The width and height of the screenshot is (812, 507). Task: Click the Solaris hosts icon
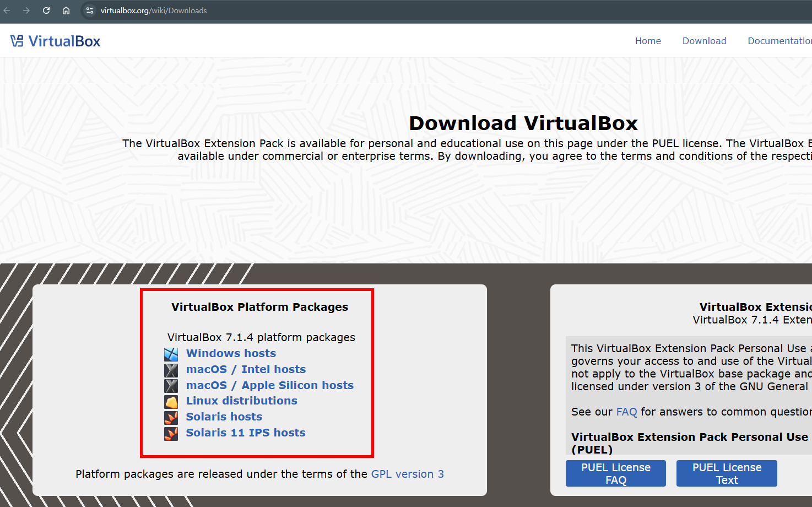(x=171, y=418)
